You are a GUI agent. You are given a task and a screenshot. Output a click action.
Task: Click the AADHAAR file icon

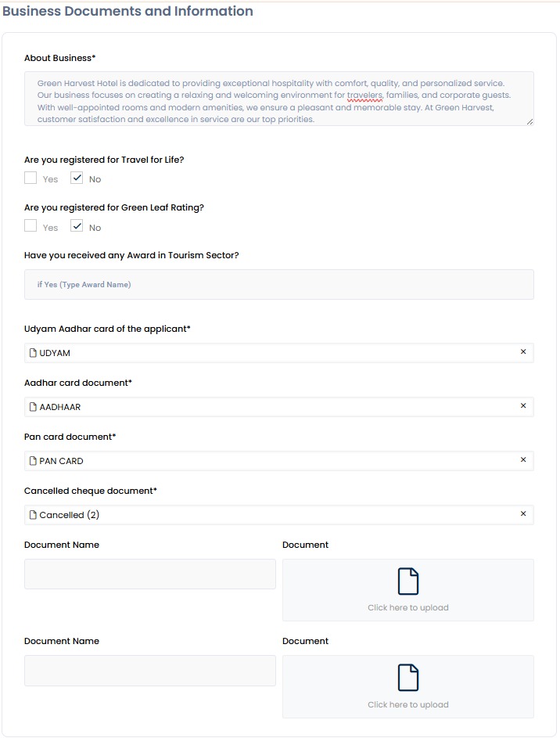tap(33, 407)
